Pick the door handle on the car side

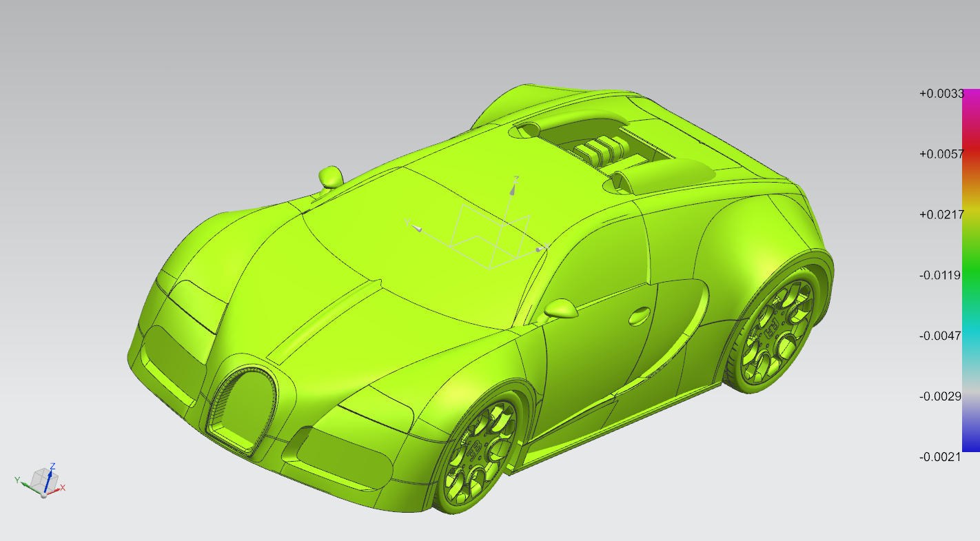[x=639, y=315]
